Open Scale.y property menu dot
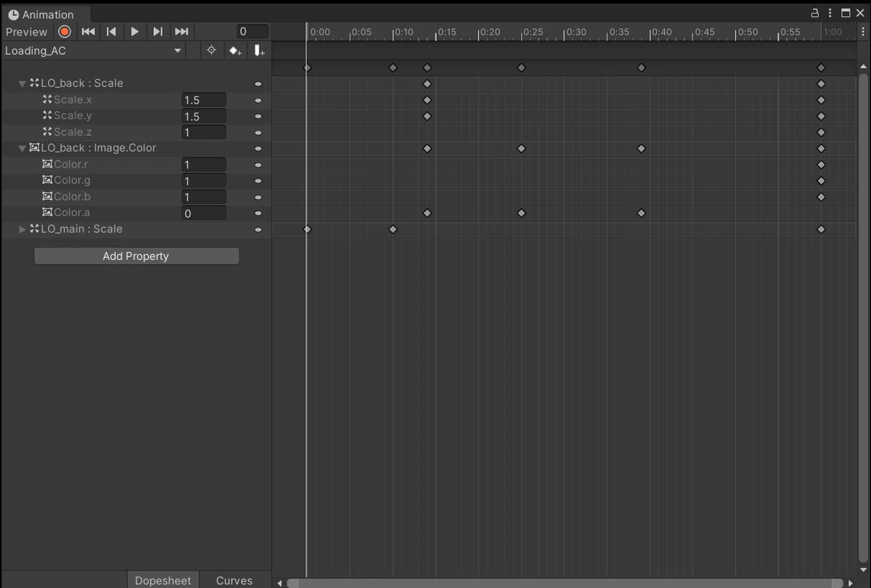 click(258, 116)
